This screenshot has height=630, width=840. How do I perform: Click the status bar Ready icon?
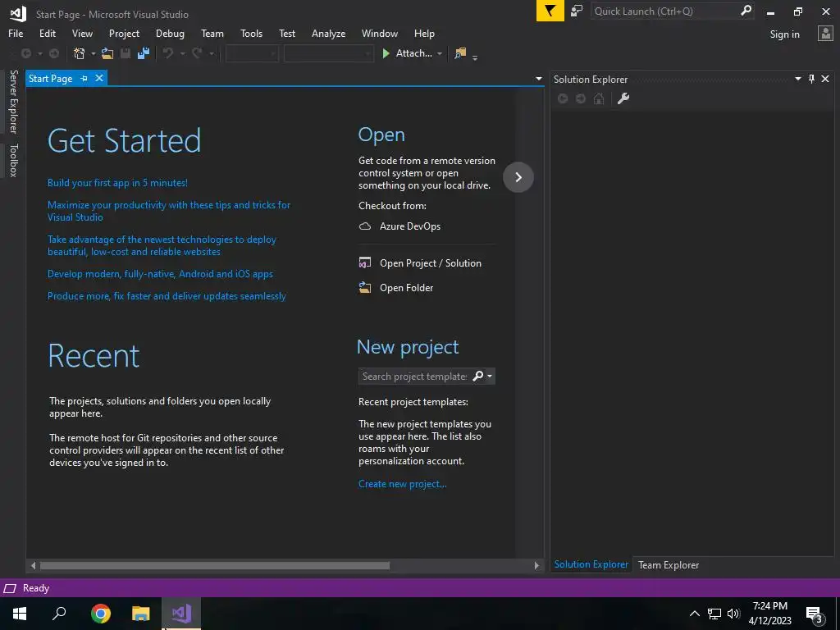[x=10, y=588]
